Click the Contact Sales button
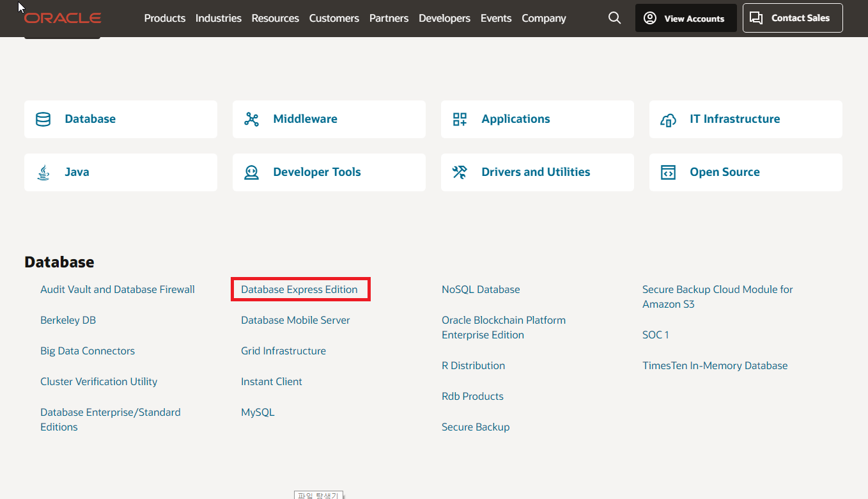This screenshot has height=499, width=868. (x=793, y=18)
